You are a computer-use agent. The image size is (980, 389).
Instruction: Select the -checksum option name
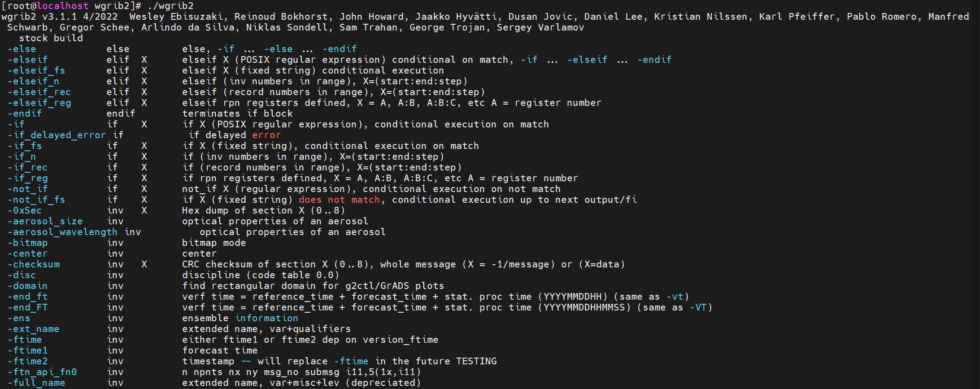[x=34, y=264]
